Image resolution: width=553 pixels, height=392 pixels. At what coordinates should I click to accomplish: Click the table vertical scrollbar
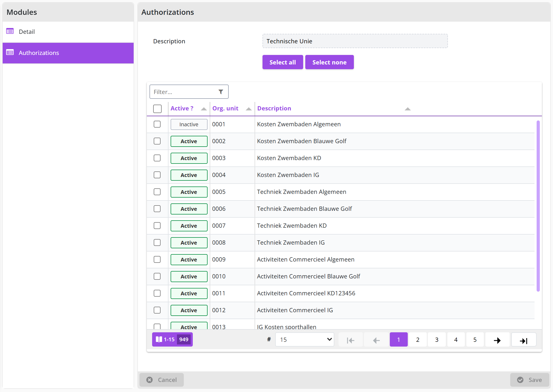click(x=538, y=206)
